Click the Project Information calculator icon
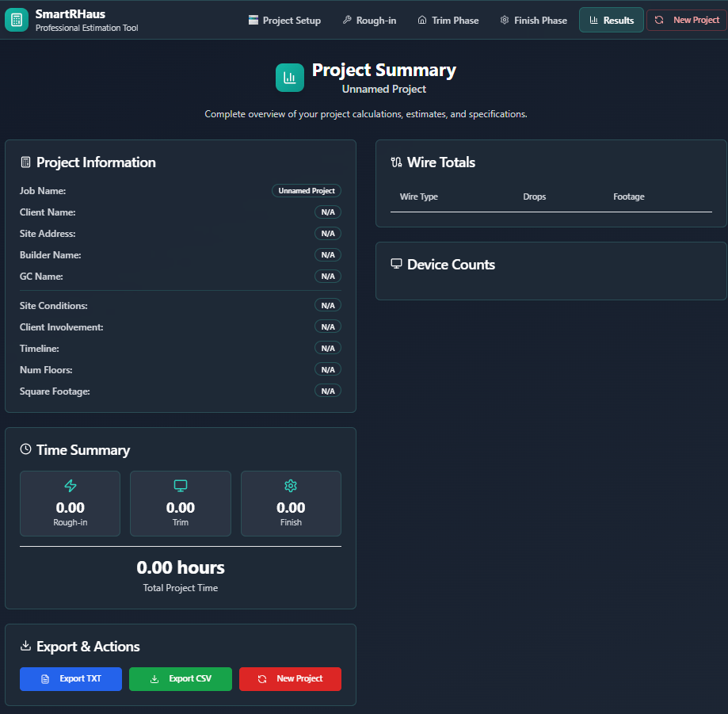The image size is (728, 714). (x=26, y=162)
